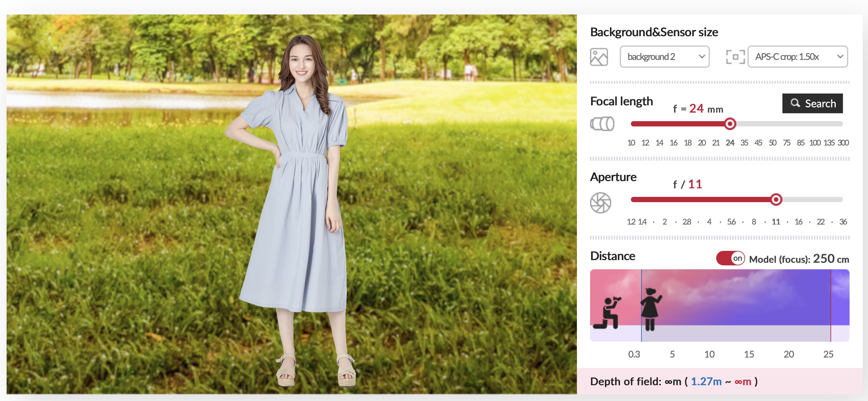Select the 75 focal length tick
This screenshot has height=401, width=868.
787,143
